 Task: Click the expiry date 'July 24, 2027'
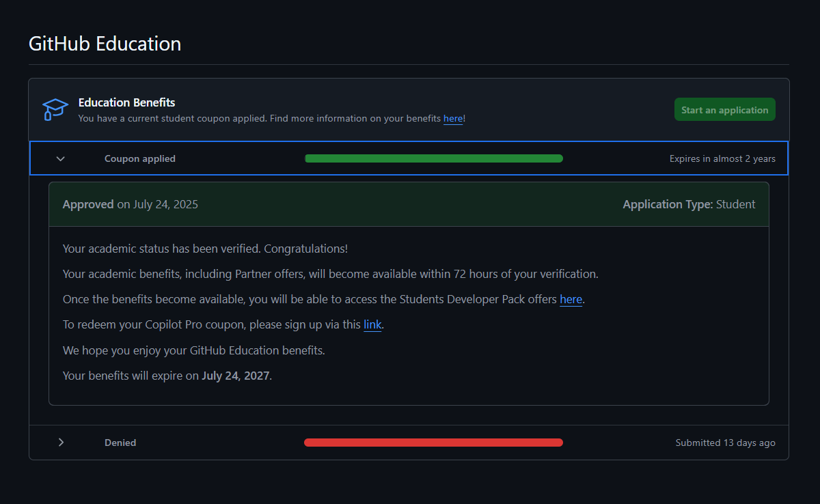pyautogui.click(x=236, y=376)
